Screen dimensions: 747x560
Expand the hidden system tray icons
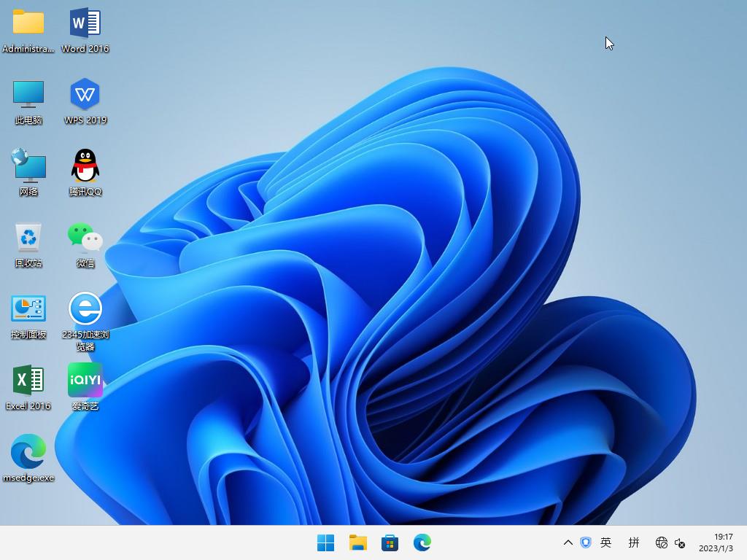click(x=568, y=543)
